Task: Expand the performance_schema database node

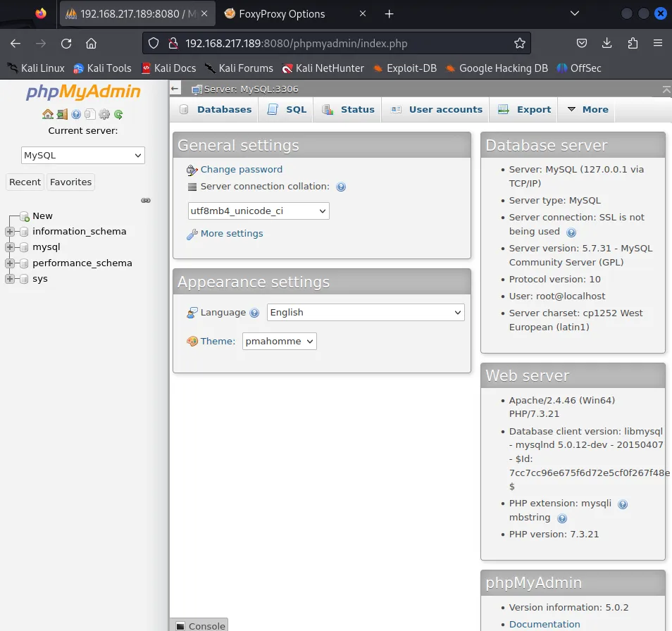Action: click(9, 263)
